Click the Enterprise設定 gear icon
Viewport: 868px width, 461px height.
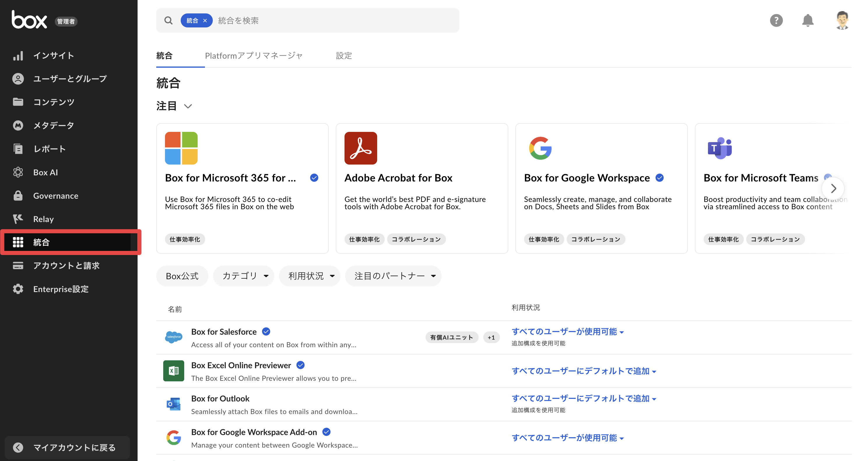tap(18, 289)
